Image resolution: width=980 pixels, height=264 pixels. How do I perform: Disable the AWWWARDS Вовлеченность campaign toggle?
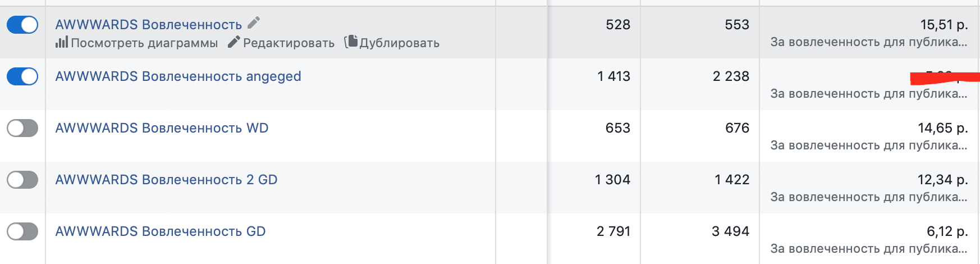point(22,25)
